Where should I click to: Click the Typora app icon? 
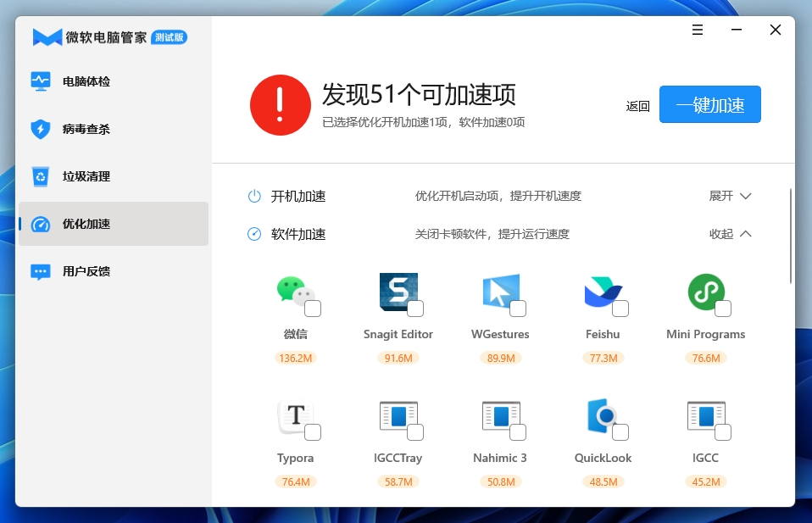point(295,416)
